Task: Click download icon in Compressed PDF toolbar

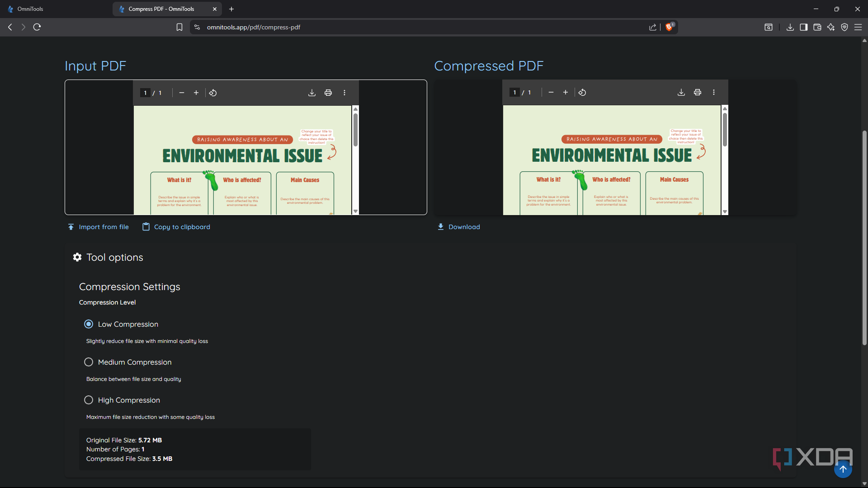Action: [x=681, y=92]
